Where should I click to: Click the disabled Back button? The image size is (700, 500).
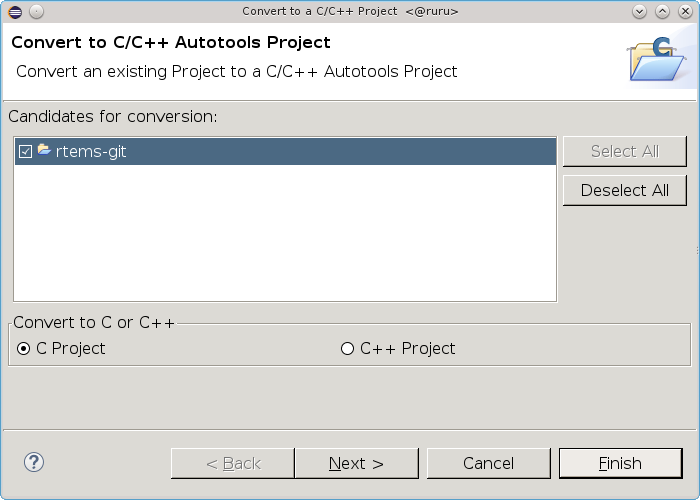pos(233,463)
